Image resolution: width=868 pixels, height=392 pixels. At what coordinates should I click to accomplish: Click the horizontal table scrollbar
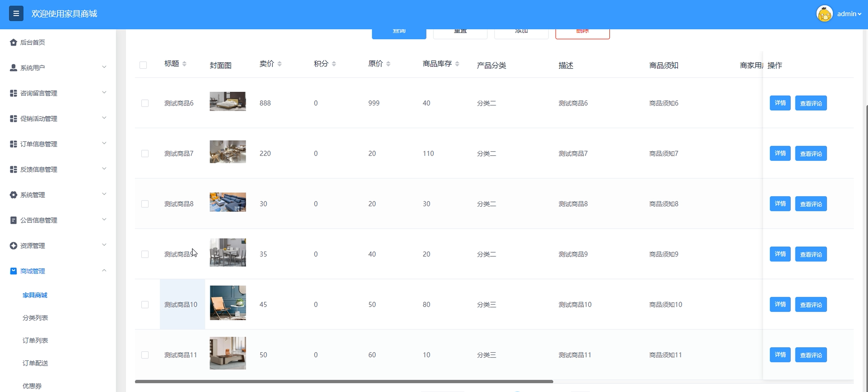(x=344, y=381)
